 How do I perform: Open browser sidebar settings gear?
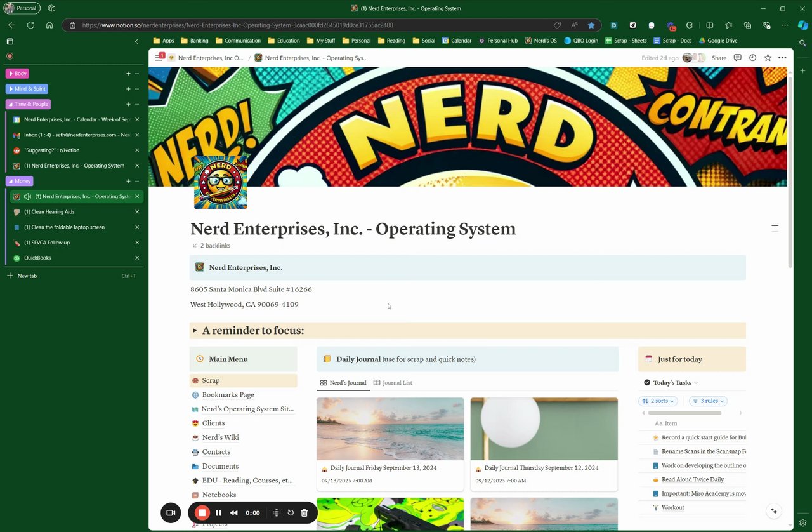802,523
